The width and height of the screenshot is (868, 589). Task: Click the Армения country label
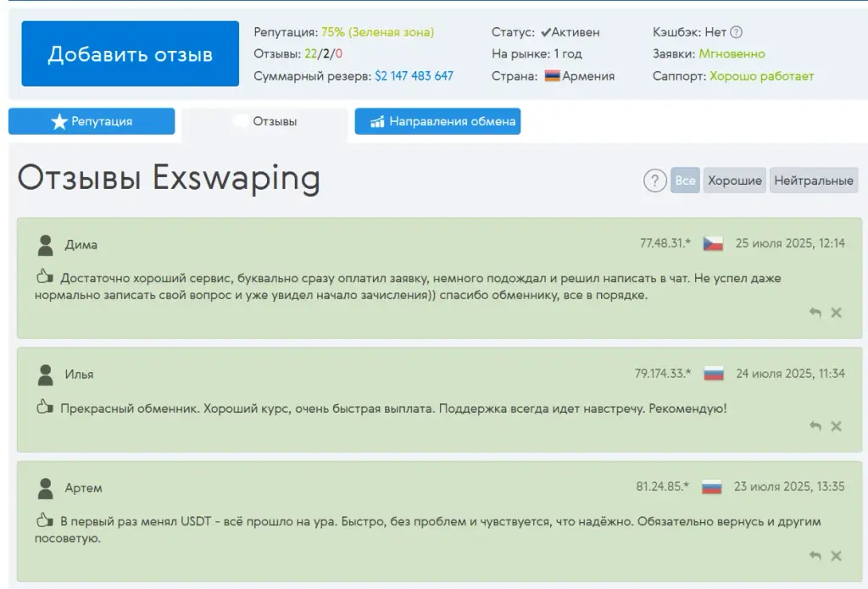pos(588,75)
